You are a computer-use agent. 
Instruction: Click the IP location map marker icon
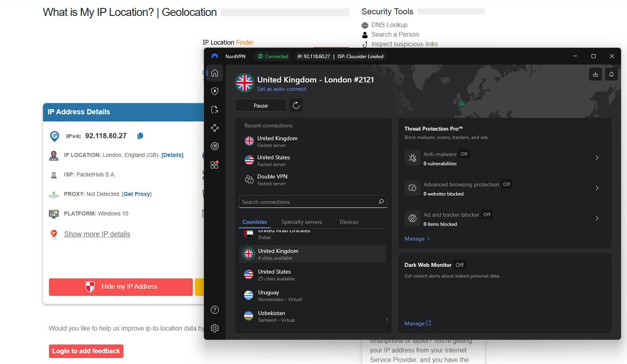tap(54, 156)
